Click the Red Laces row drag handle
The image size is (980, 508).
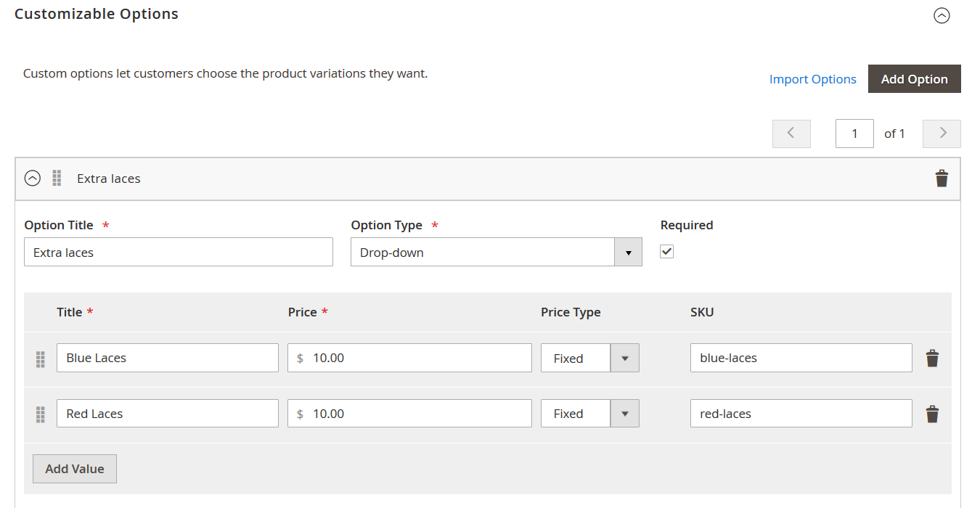pyautogui.click(x=41, y=414)
